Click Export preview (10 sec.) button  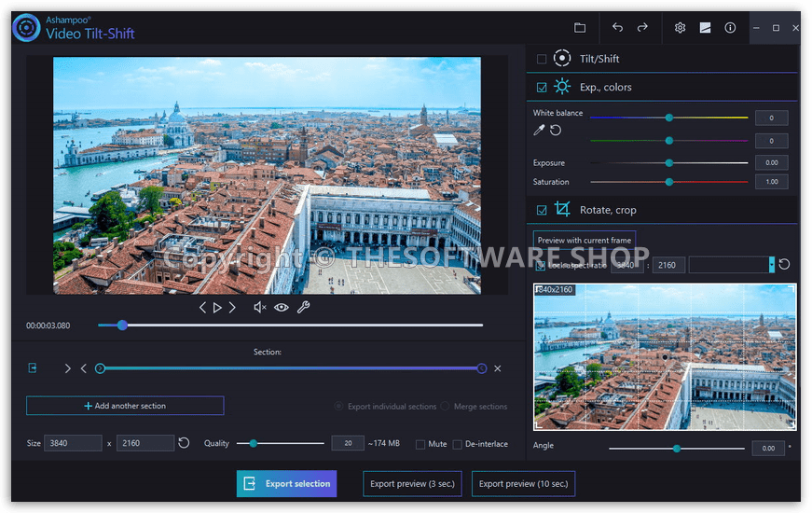[x=523, y=483]
